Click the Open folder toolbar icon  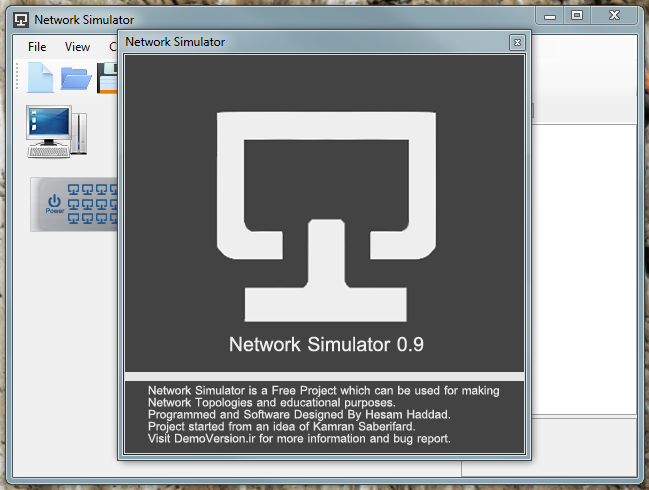click(75, 77)
